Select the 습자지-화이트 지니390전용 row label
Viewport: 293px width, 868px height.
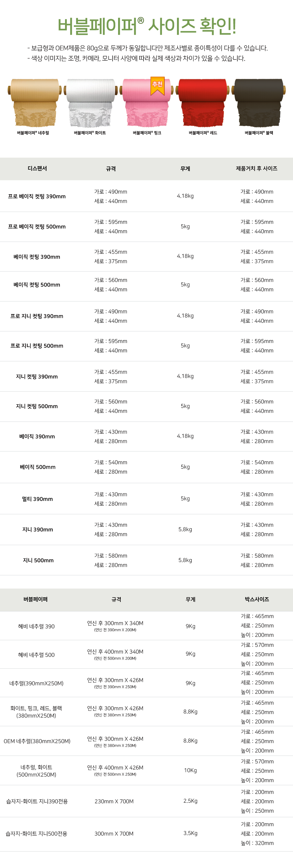37,801
